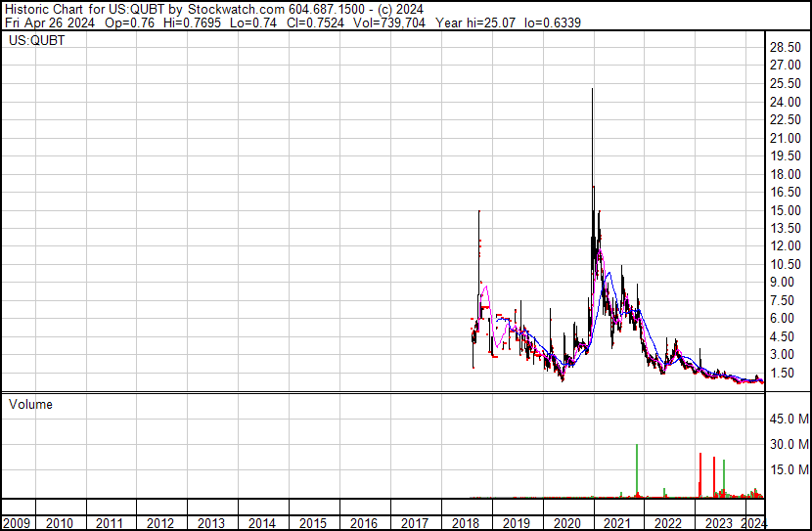Click the Volume panel label
Screen dimensions: 812x531
[30, 404]
